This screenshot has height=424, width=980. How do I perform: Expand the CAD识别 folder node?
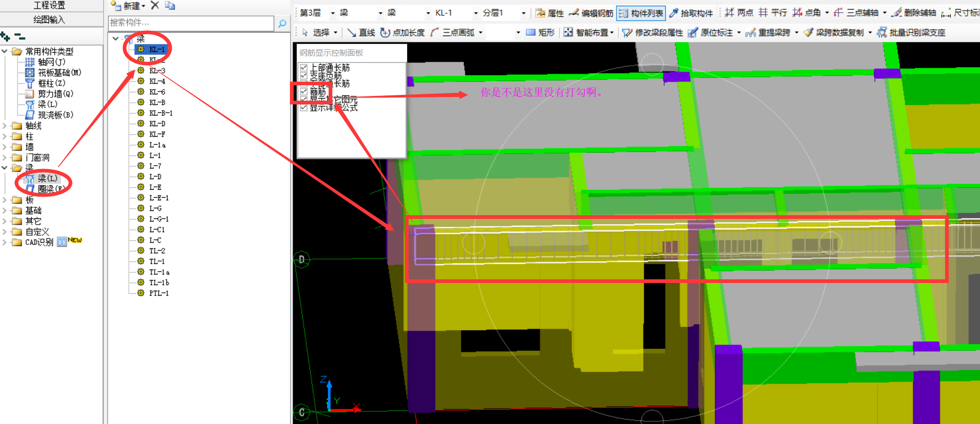(x=5, y=242)
